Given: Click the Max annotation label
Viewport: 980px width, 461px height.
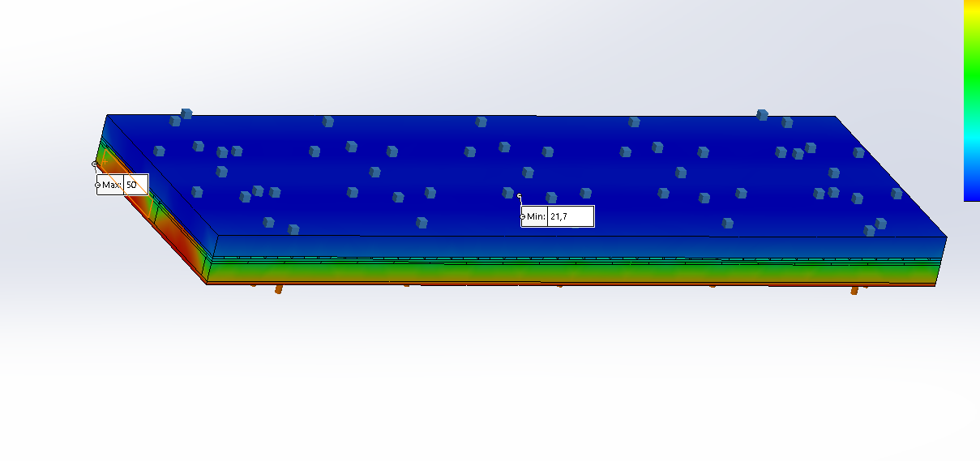Looking at the screenshot, I should [x=111, y=185].
